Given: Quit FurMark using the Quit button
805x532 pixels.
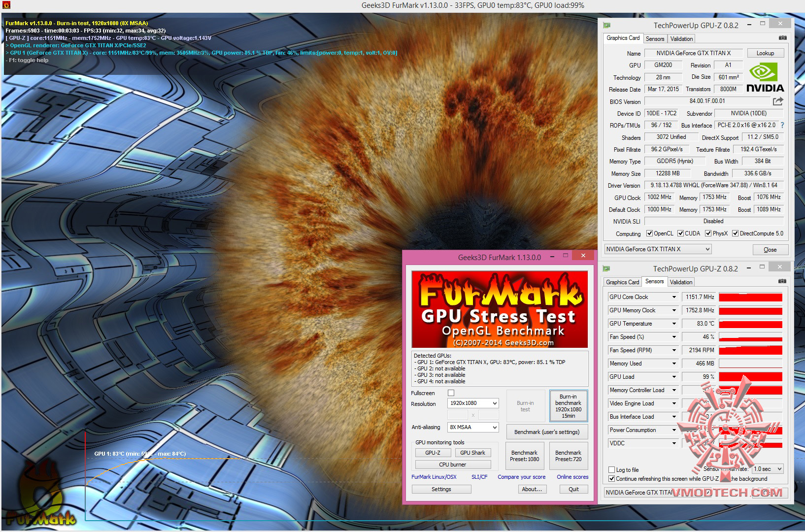Looking at the screenshot, I should (x=574, y=489).
